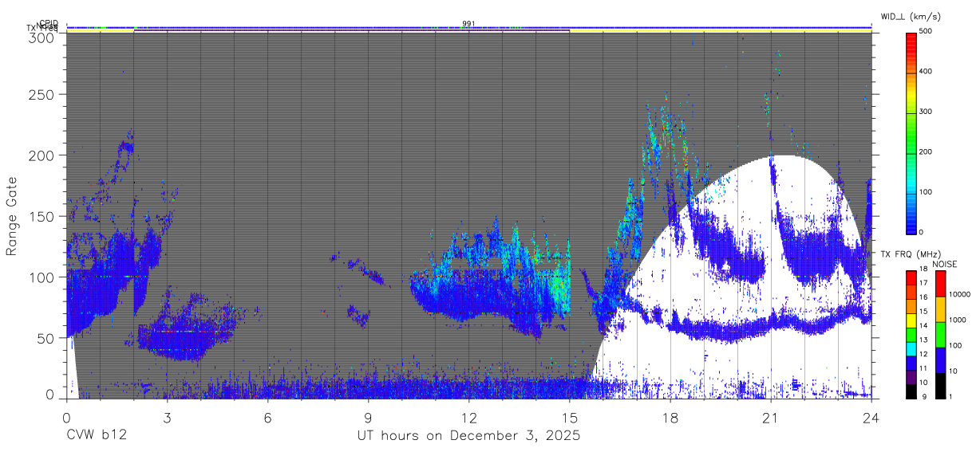Click the 'NOISE' legend title
Viewport: 980px width, 452px height.
[944, 264]
